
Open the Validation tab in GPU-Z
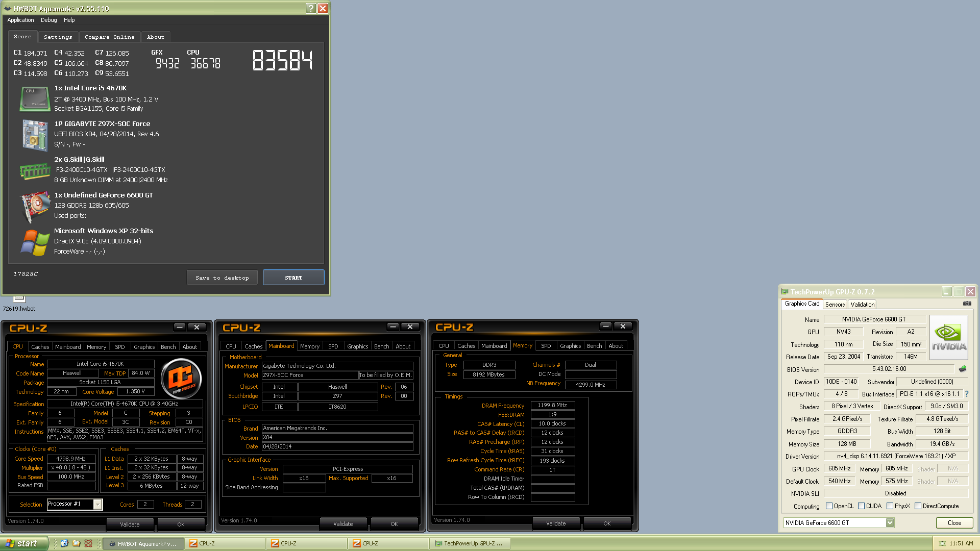(863, 304)
